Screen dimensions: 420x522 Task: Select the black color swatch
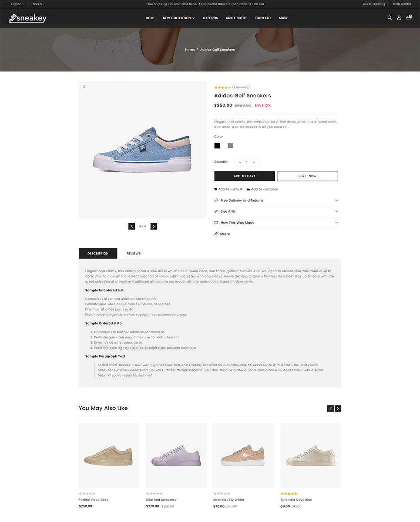217,146
